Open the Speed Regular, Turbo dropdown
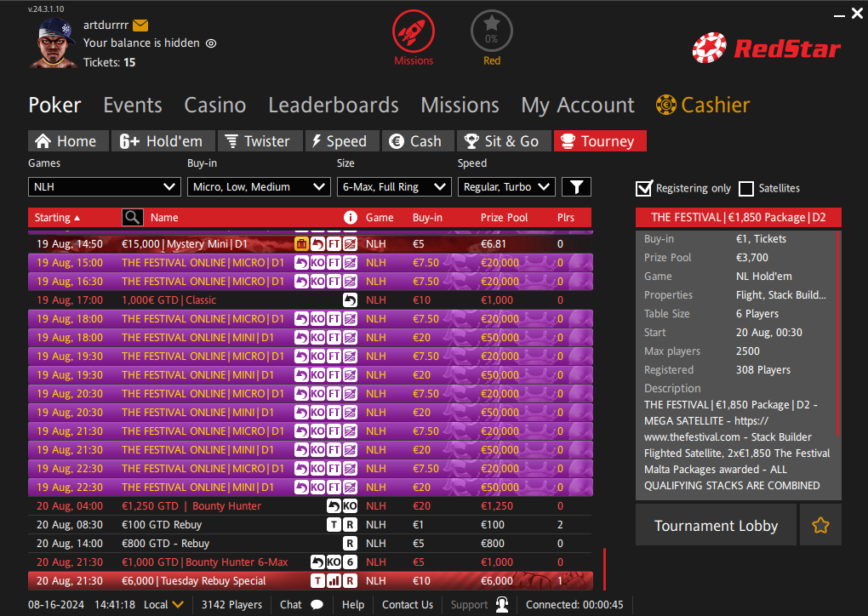This screenshot has height=616, width=868. [x=506, y=187]
